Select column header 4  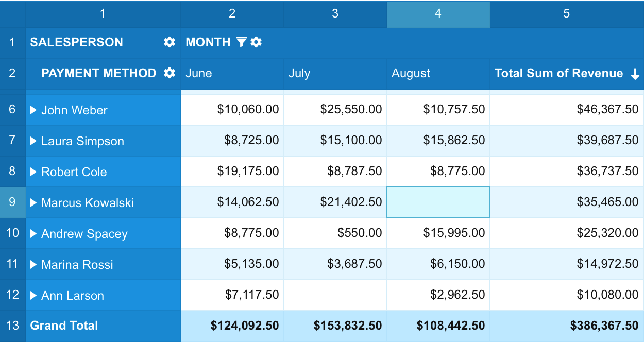point(438,14)
